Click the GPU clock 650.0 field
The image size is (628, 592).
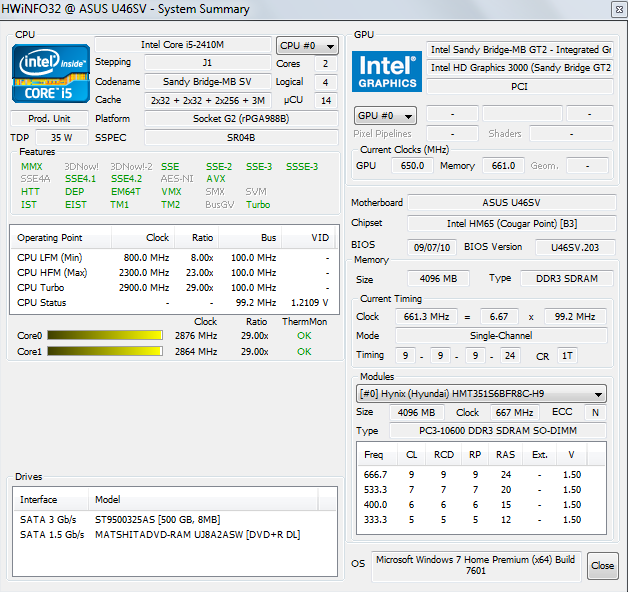412,166
